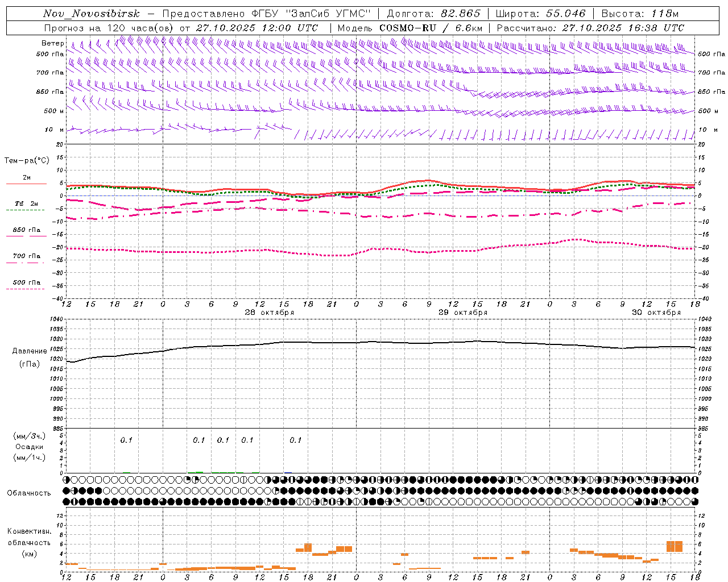Click the 'Высота: 118м' elevation field
This screenshot has width=728, height=582.
pos(640,14)
